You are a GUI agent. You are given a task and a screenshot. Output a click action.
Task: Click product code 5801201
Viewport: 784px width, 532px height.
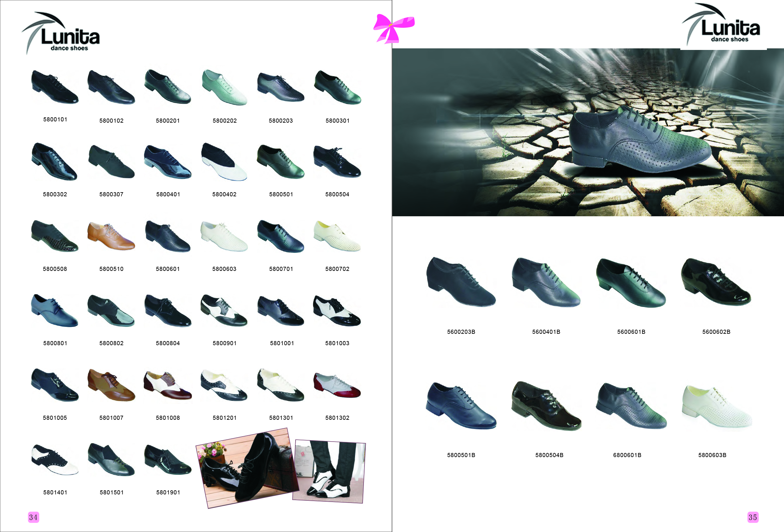[x=224, y=418]
